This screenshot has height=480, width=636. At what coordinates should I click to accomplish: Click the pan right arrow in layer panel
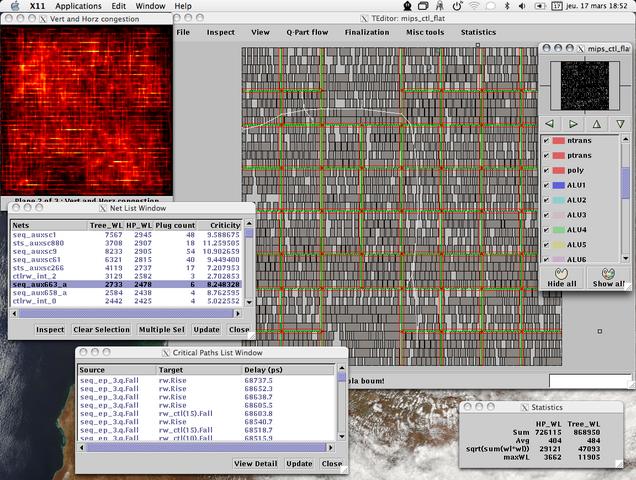point(573,124)
